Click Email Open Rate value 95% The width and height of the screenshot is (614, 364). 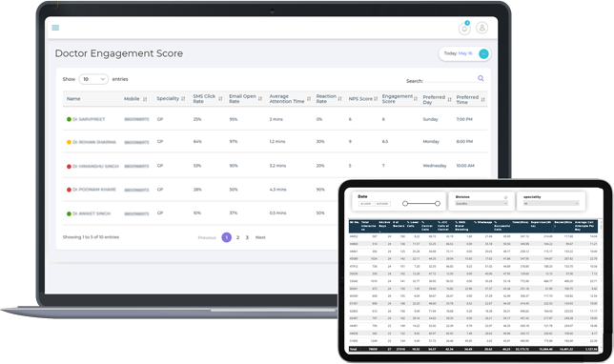[x=234, y=119]
